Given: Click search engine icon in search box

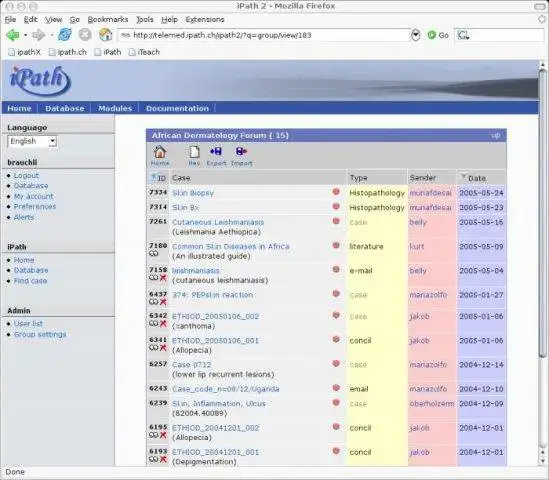Looking at the screenshot, I should (463, 35).
